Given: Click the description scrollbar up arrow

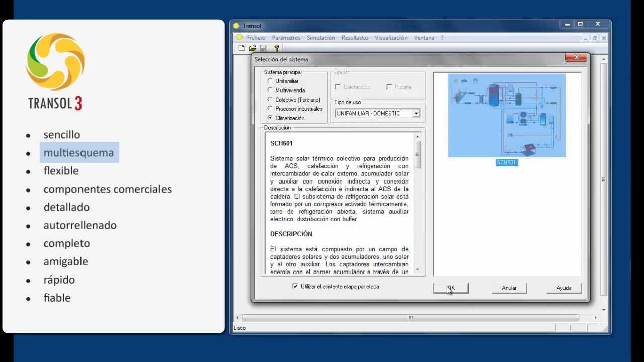Looking at the screenshot, I should [417, 137].
